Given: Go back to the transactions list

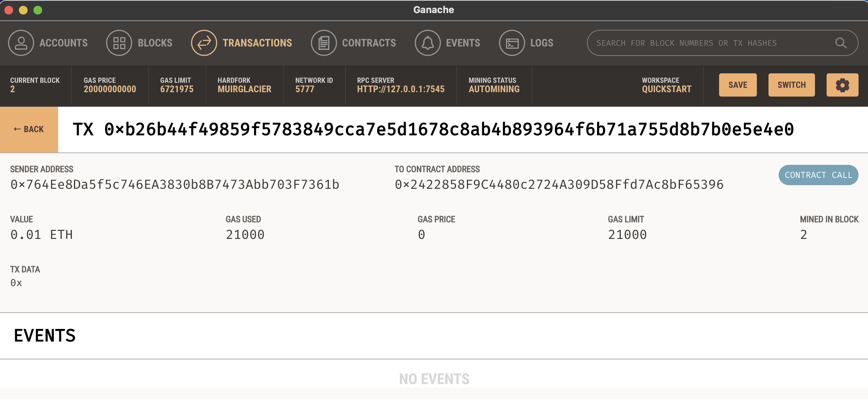Looking at the screenshot, I should click(29, 129).
